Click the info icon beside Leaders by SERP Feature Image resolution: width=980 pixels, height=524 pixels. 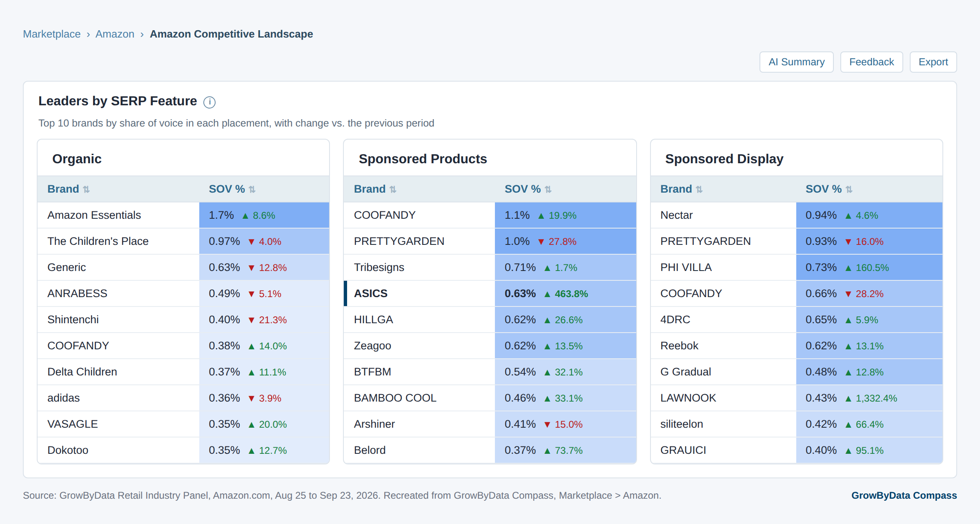tap(209, 102)
